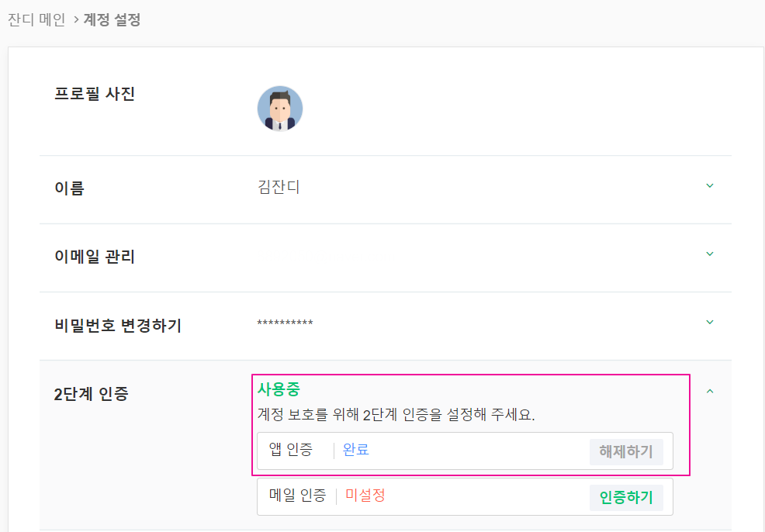Screen dimensions: 765x532
Task: Click the masked password value
Action: coord(285,323)
